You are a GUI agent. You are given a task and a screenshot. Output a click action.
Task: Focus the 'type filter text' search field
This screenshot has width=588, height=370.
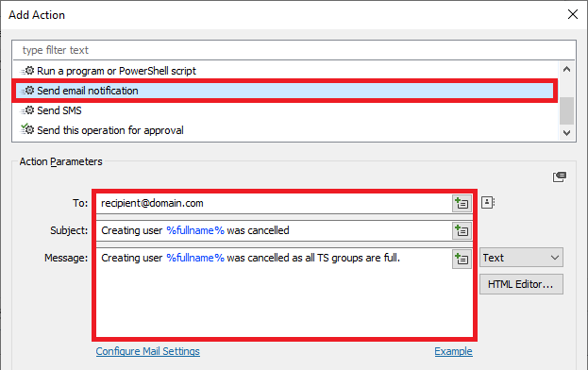(x=294, y=50)
